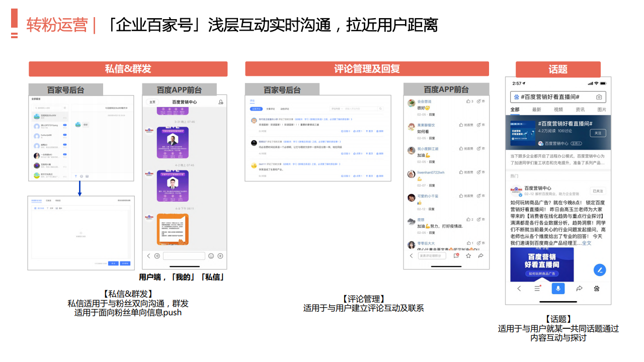
Task: Tap the camera icon in the topic search bar
Action: click(599, 97)
